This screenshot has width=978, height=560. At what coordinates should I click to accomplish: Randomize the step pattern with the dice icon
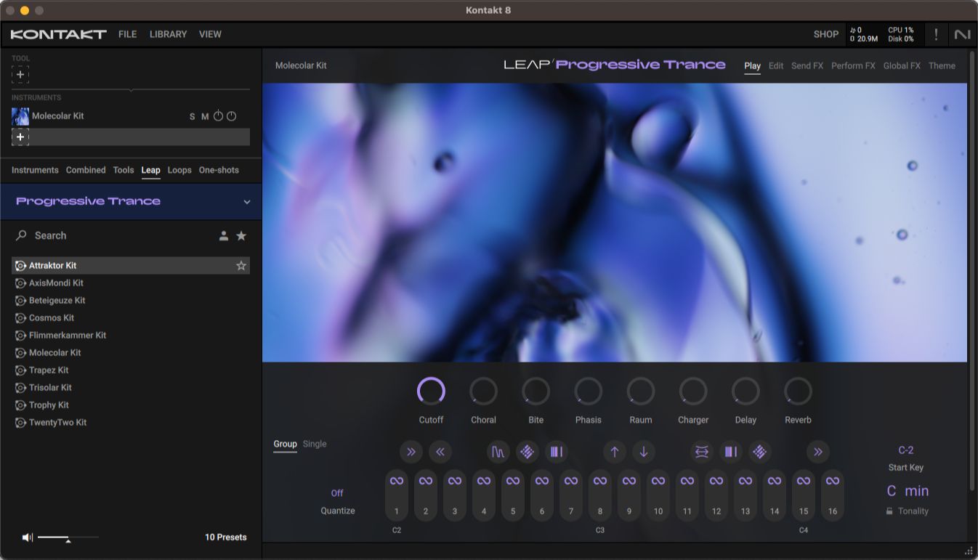pyautogui.click(x=528, y=452)
